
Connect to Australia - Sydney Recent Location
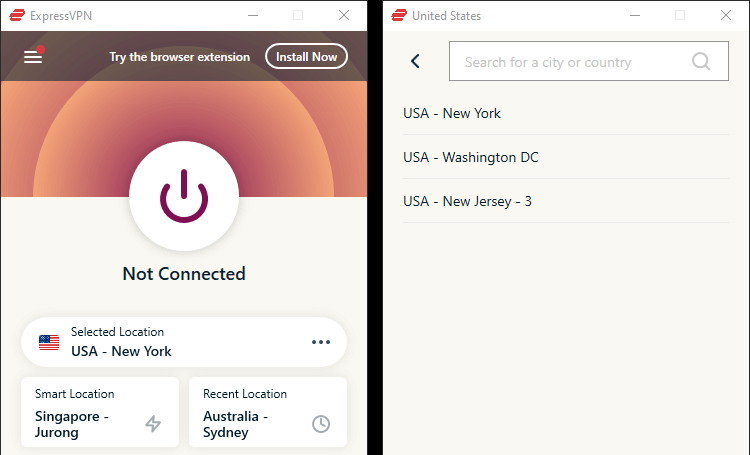pos(268,412)
